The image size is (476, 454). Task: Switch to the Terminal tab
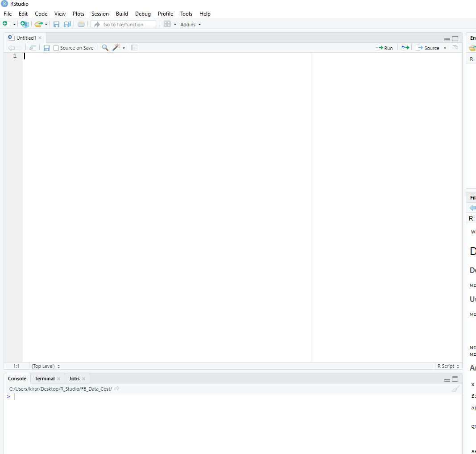[x=45, y=379]
